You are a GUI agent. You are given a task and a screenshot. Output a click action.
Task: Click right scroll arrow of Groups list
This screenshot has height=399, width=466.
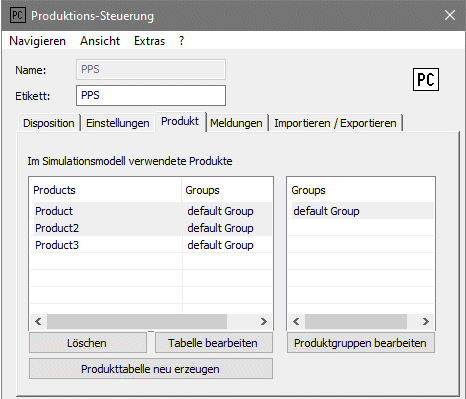(x=426, y=321)
